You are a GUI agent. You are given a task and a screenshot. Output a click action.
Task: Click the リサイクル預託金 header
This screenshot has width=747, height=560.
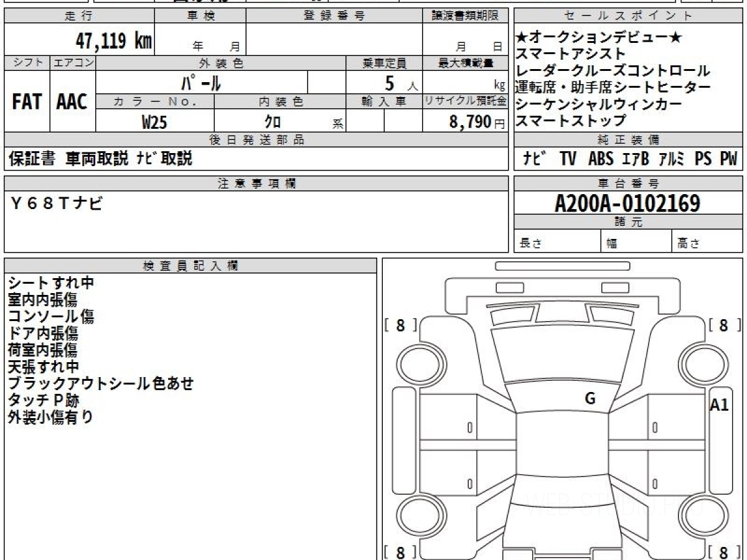point(465,102)
